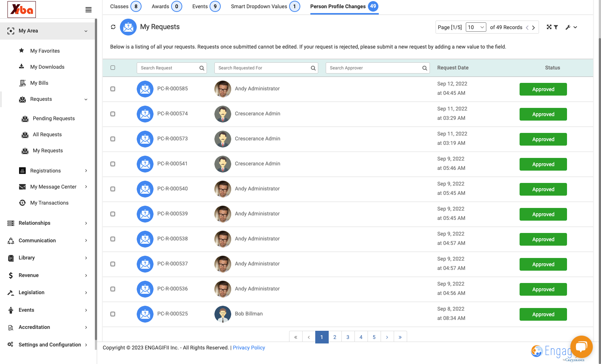Image resolution: width=601 pixels, height=364 pixels.
Task: Click My Downloads download icon
Action: pos(22,66)
